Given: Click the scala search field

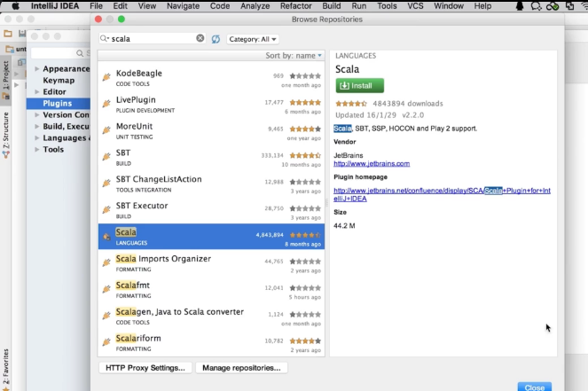Looking at the screenshot, I should 153,38.
